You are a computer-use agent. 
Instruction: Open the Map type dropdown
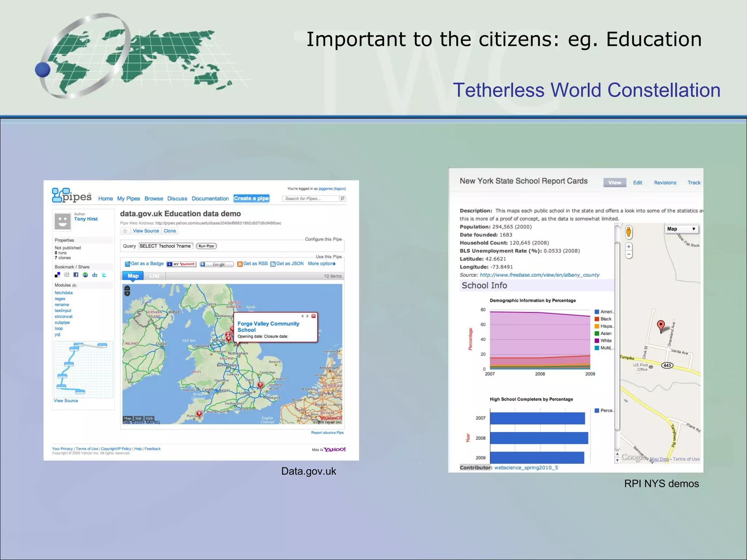681,229
